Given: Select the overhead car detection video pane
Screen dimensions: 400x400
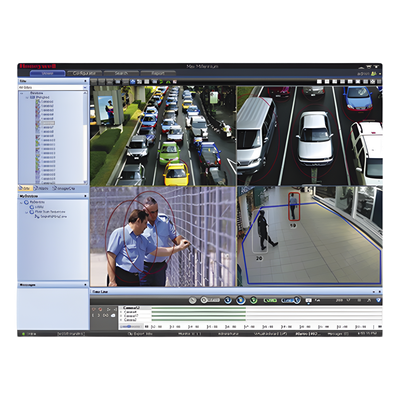Looking at the screenshot, I should (x=310, y=136).
